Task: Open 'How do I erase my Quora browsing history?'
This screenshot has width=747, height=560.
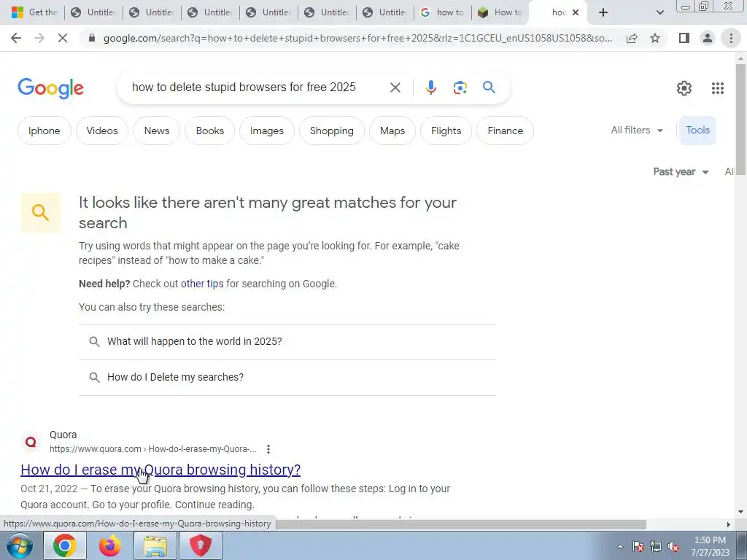Action: pos(160,470)
